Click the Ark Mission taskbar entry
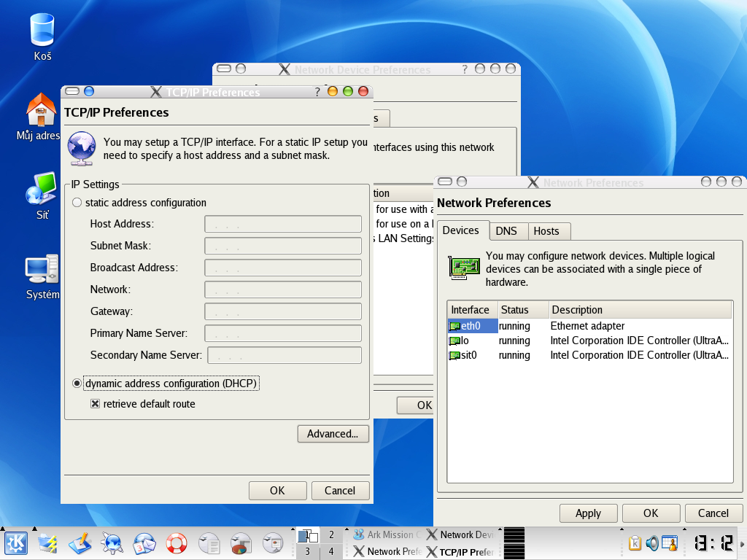This screenshot has width=747, height=560. (384, 534)
